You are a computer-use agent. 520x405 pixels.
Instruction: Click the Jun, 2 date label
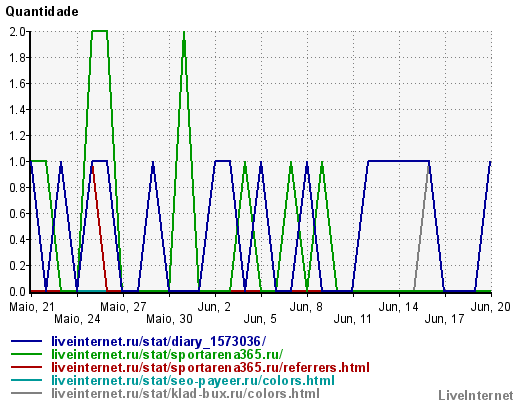click(x=214, y=307)
